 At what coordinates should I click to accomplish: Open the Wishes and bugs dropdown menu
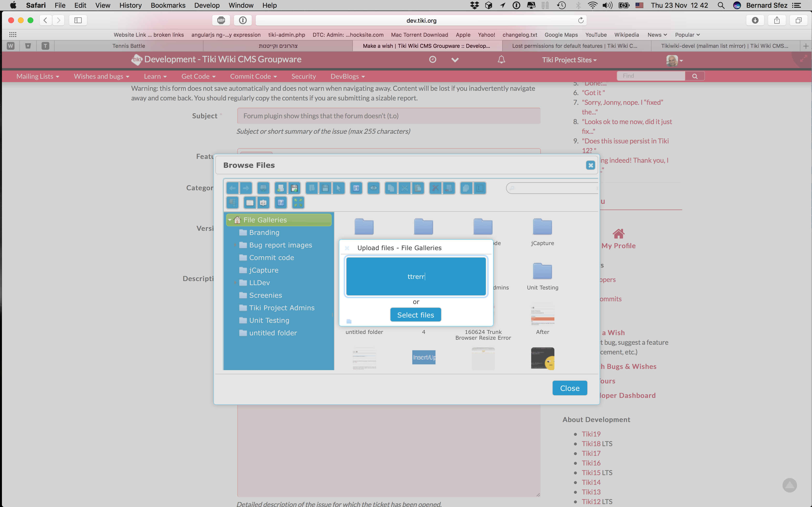click(x=101, y=77)
